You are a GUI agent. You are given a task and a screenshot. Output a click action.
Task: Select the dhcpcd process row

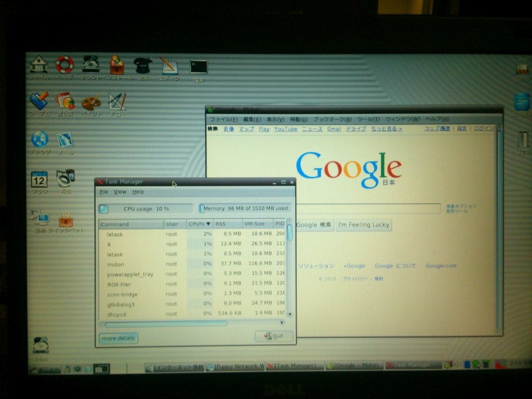(x=192, y=314)
